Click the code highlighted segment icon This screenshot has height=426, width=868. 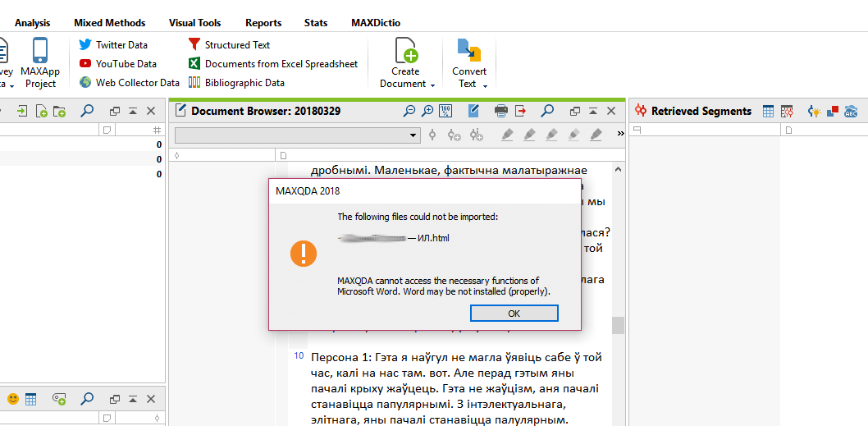[x=432, y=135]
